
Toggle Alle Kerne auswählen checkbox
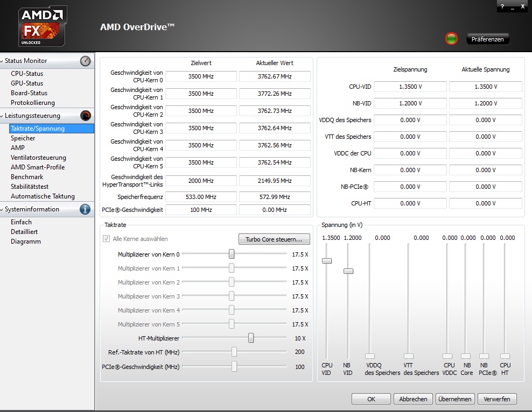click(x=106, y=239)
